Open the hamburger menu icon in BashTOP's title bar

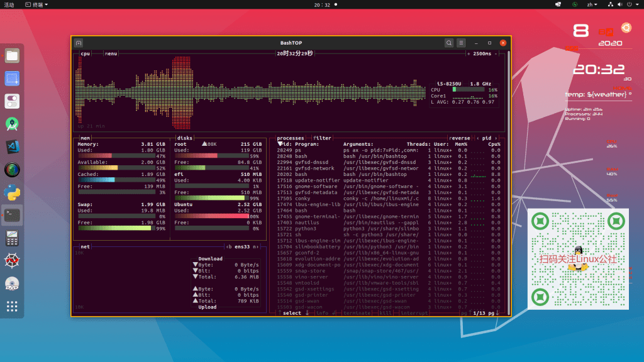click(x=461, y=43)
